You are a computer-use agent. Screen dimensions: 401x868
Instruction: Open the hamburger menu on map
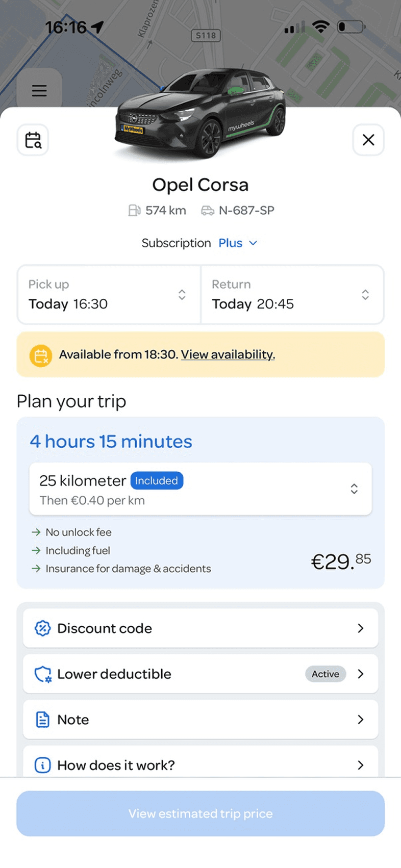(x=39, y=90)
